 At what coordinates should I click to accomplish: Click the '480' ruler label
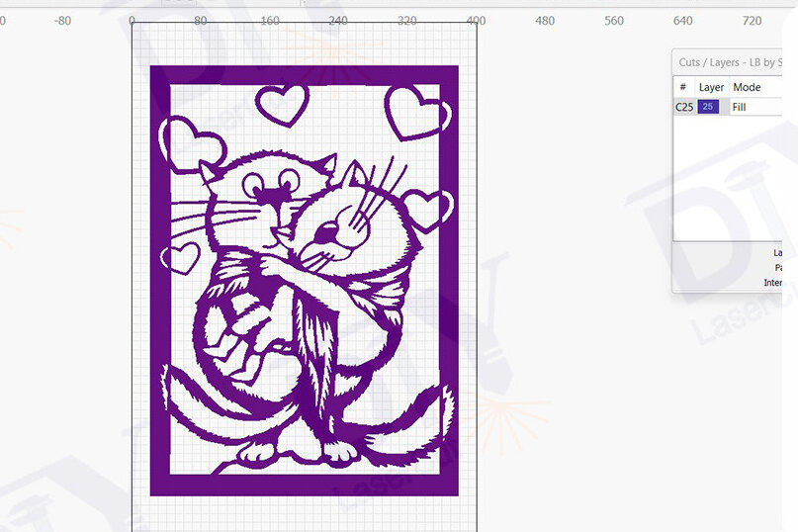pos(545,21)
